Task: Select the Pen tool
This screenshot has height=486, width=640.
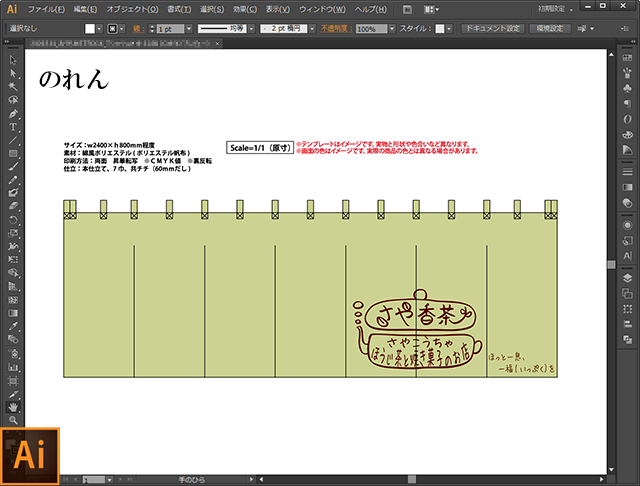Action: 14,114
